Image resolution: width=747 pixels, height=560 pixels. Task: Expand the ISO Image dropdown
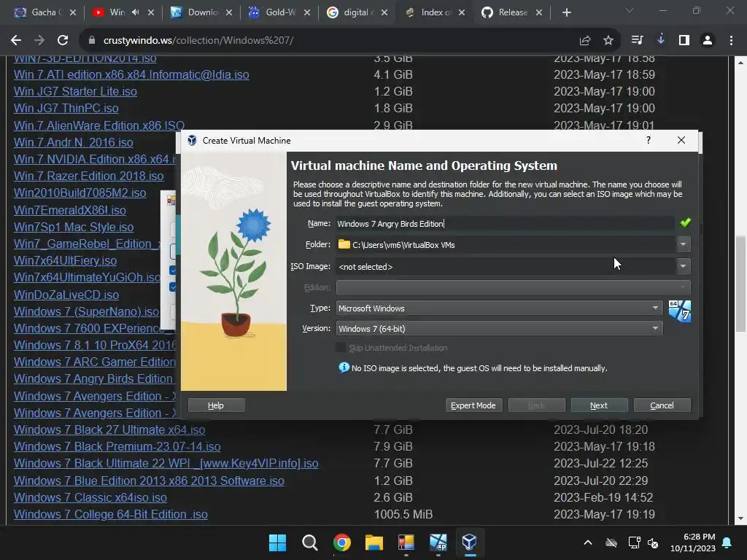[683, 266]
